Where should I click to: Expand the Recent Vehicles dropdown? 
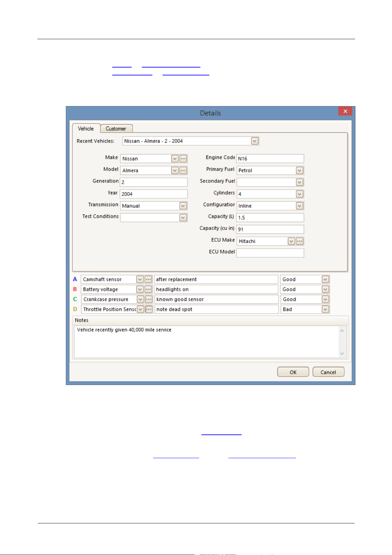(254, 141)
